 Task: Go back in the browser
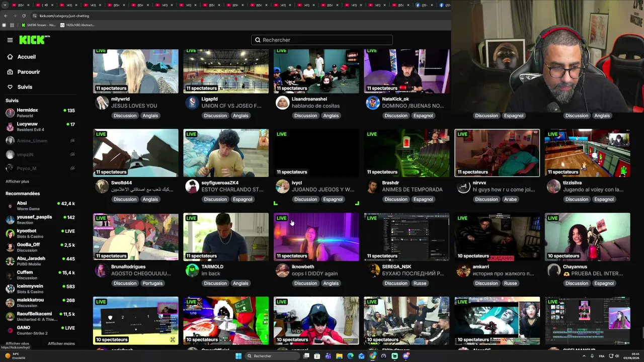pos(6,16)
